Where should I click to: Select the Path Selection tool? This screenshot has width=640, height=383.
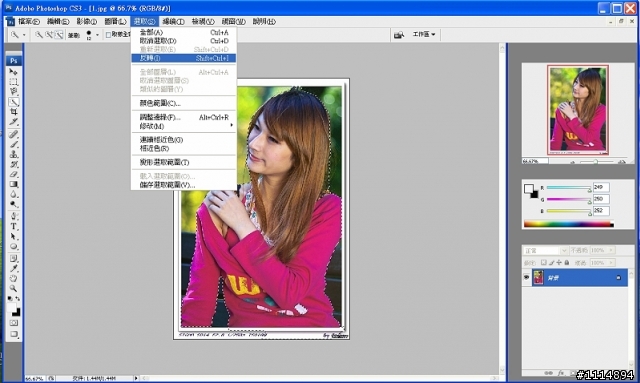click(13, 236)
